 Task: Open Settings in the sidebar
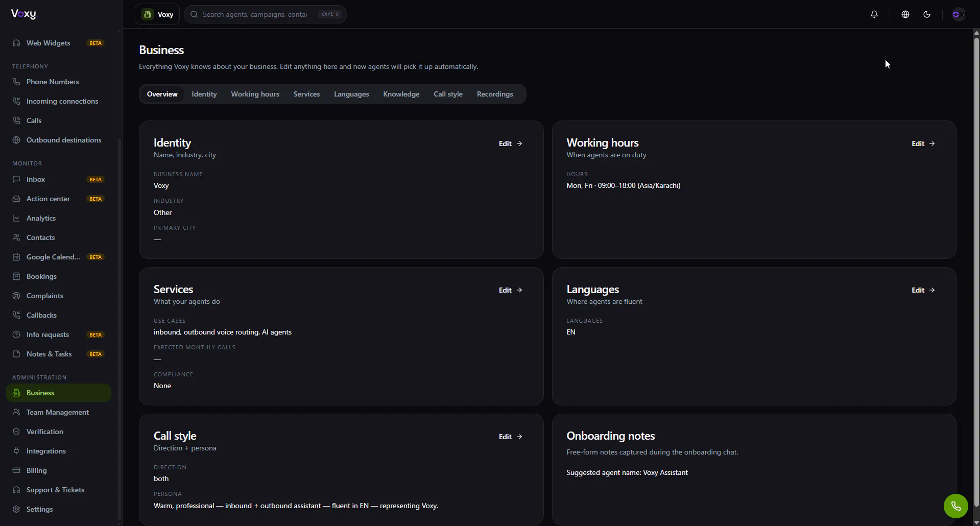[58, 509]
